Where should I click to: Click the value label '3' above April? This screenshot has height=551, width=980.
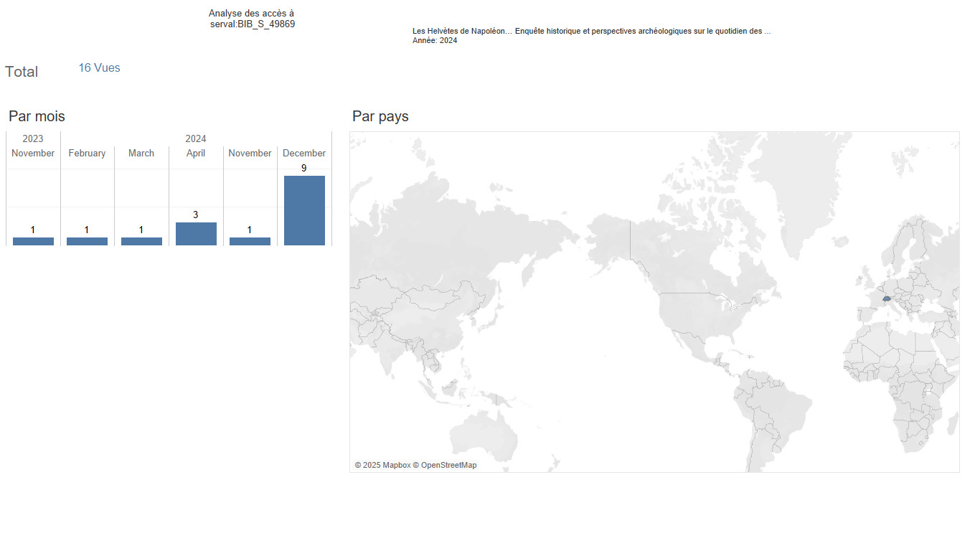[x=196, y=215]
